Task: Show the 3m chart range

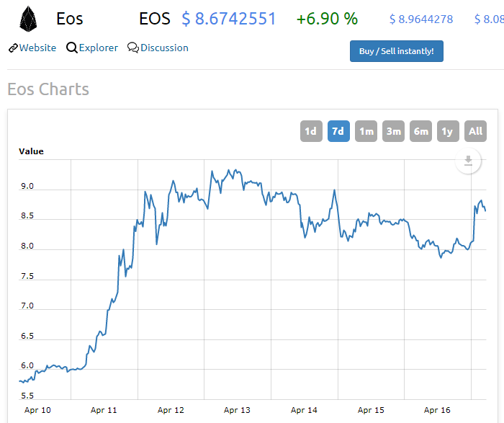Action: (393, 131)
